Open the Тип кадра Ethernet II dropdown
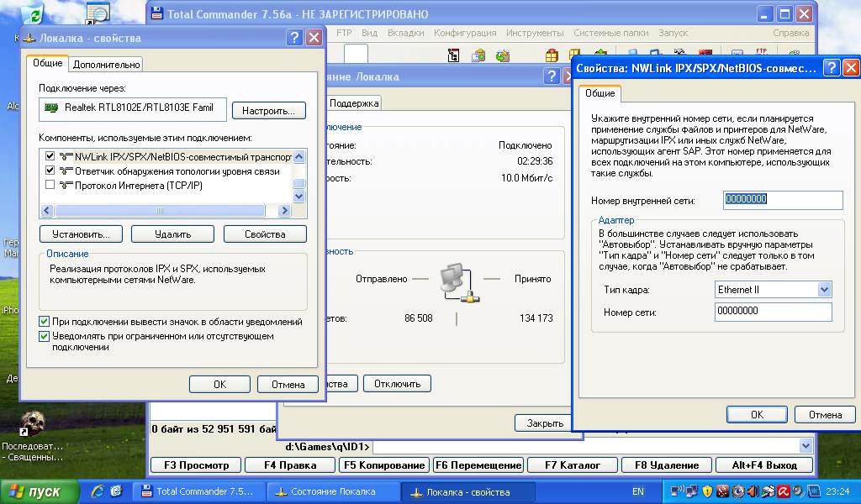 click(824, 290)
